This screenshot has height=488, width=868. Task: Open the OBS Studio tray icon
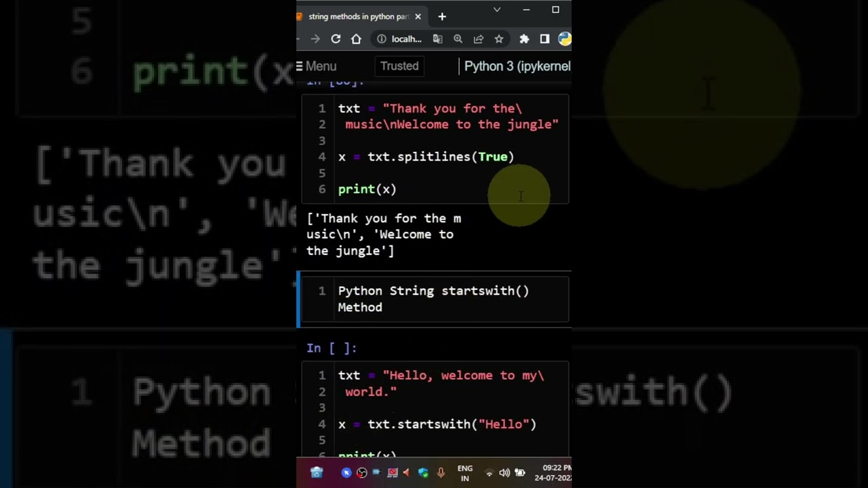click(362, 473)
